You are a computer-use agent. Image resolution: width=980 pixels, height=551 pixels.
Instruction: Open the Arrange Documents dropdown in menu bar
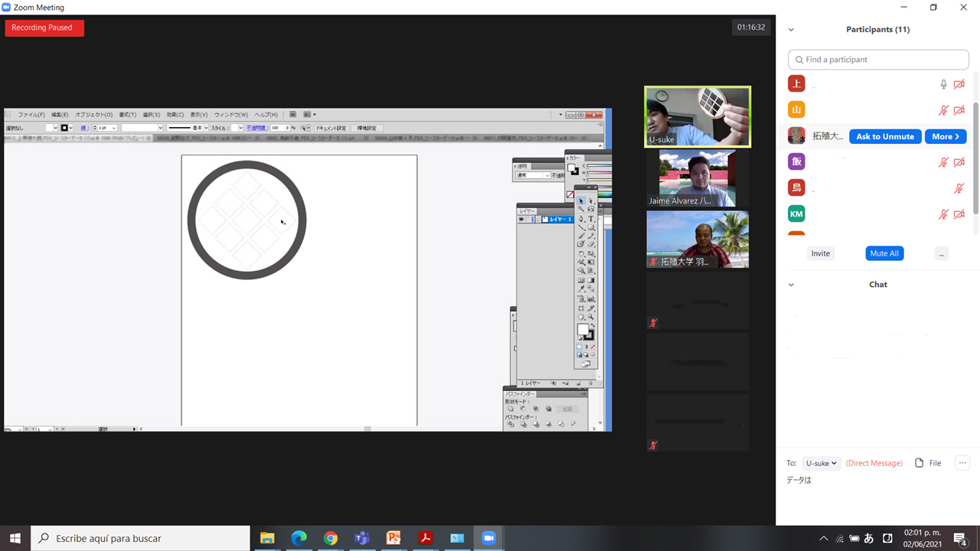coord(309,115)
